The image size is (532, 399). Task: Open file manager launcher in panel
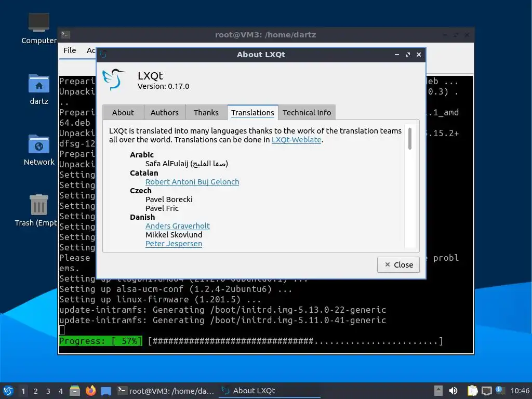tap(75, 391)
